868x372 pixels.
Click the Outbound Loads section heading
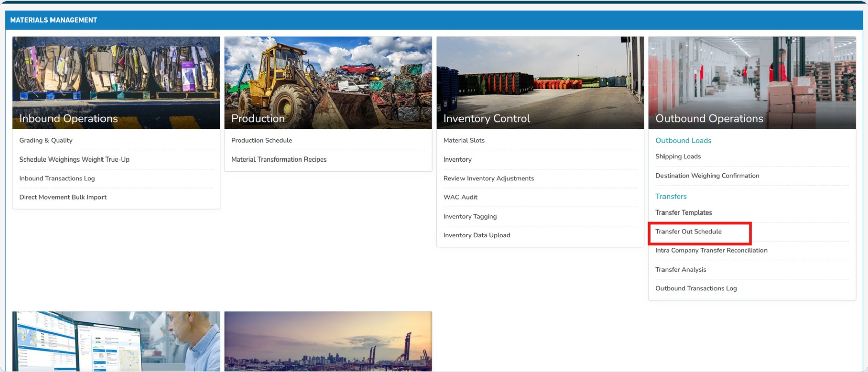(x=683, y=141)
